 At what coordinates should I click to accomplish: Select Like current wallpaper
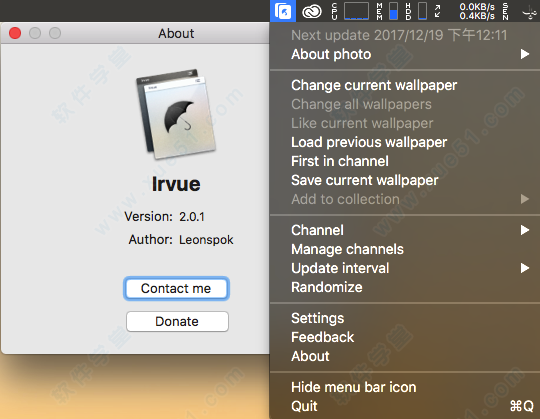tap(362, 123)
